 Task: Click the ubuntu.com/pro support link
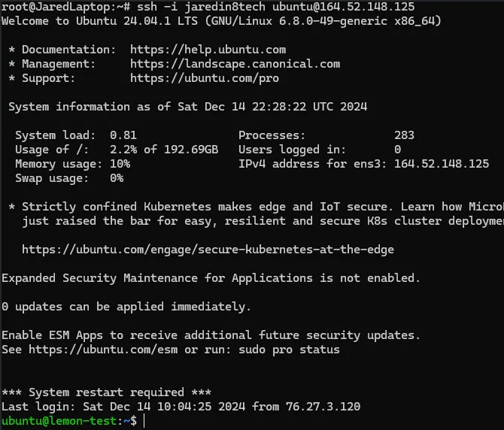[x=205, y=78]
